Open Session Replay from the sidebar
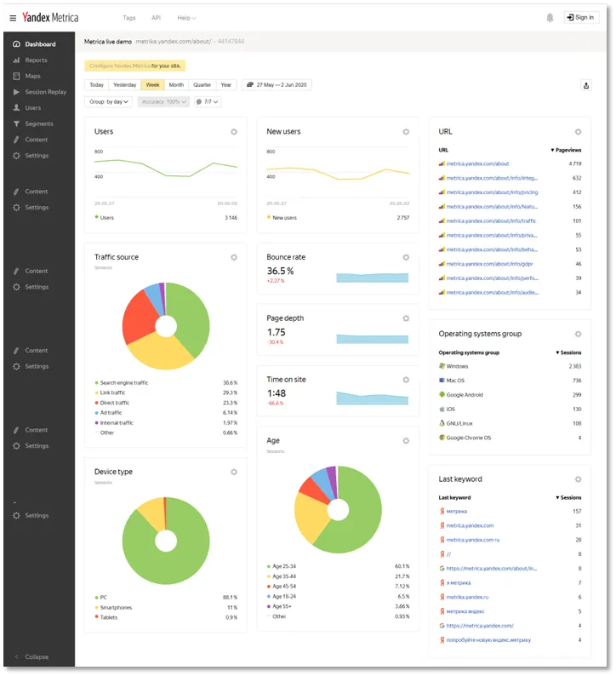616x676 pixels. (x=45, y=92)
